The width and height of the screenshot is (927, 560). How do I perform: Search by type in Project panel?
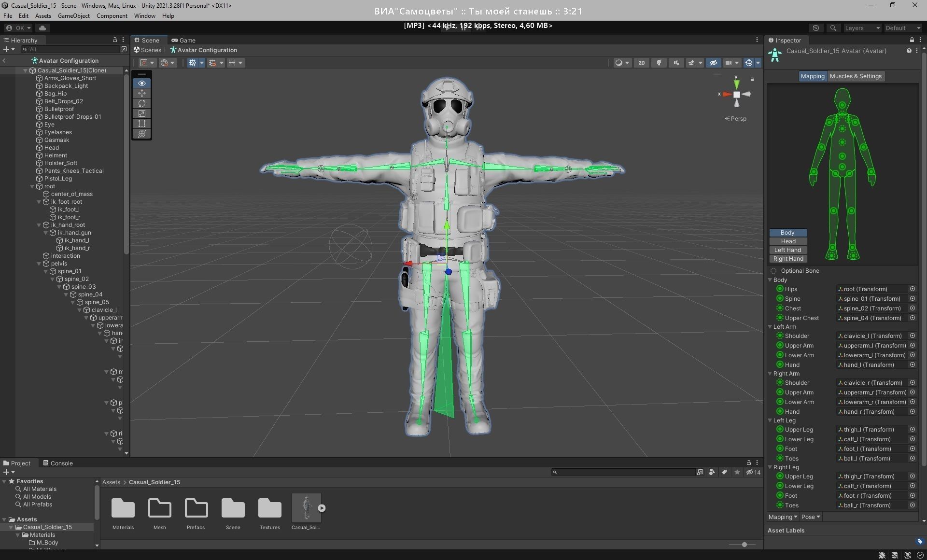[712, 472]
